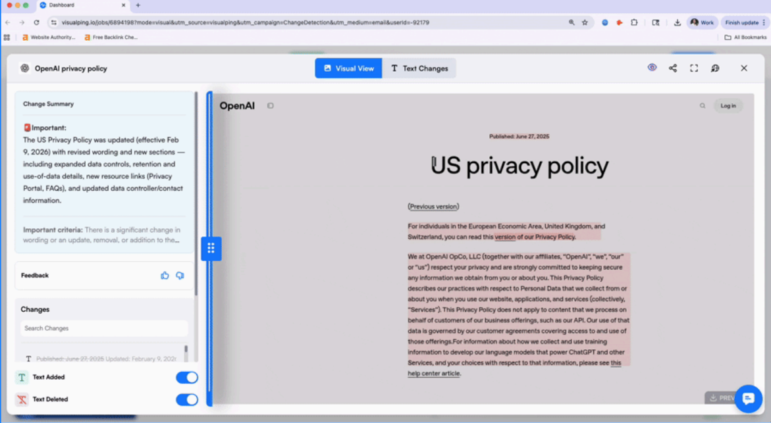Click the Text Deleted icon
This screenshot has width=771, height=423.
coord(22,399)
